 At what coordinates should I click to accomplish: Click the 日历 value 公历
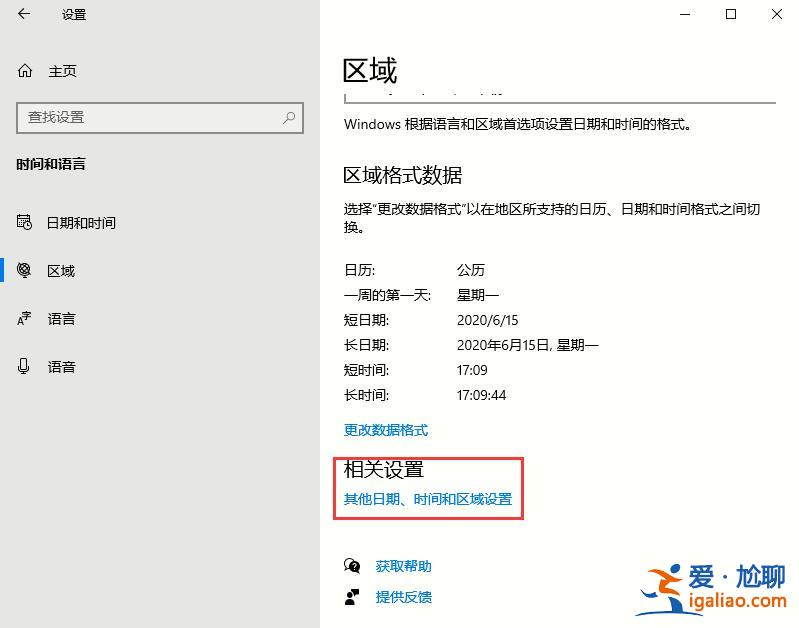pos(470,270)
